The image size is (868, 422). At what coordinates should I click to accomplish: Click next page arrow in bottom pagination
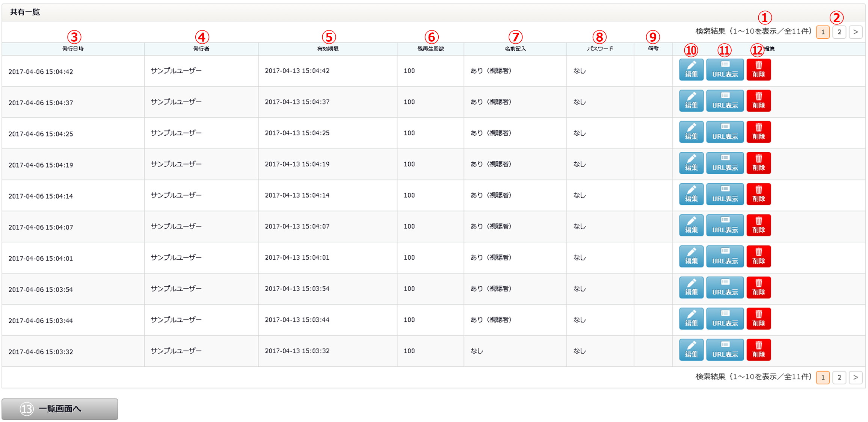[x=855, y=378]
